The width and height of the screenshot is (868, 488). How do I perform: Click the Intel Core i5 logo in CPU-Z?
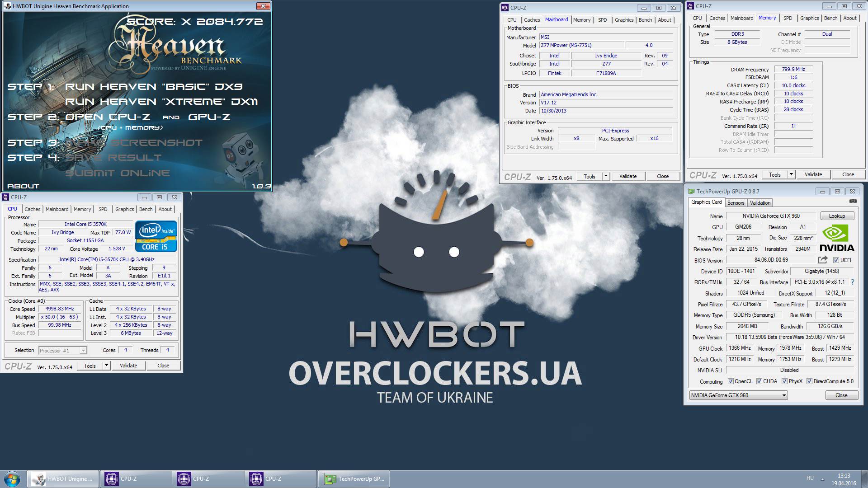tap(156, 236)
